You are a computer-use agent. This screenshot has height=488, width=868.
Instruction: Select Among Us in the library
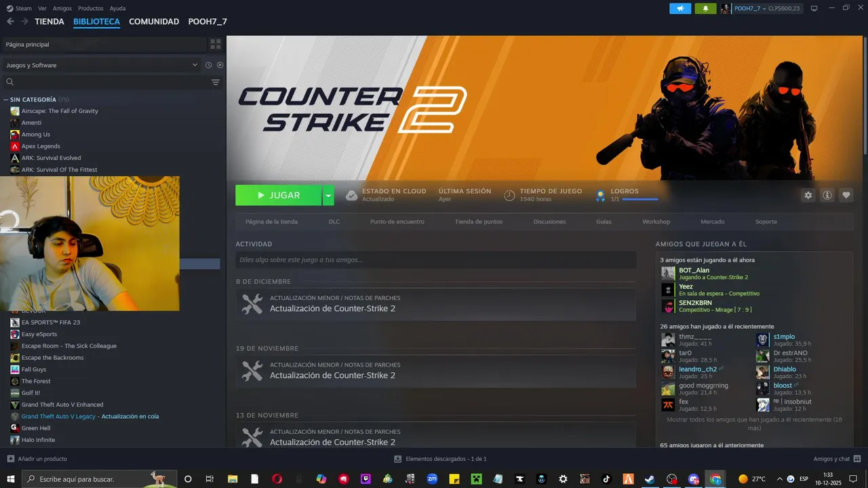click(35, 134)
